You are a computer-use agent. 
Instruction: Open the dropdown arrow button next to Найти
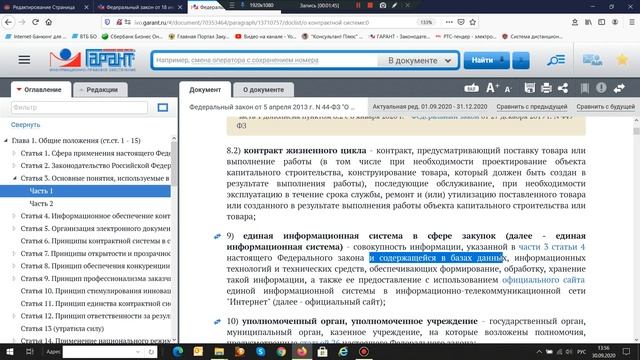click(x=521, y=60)
